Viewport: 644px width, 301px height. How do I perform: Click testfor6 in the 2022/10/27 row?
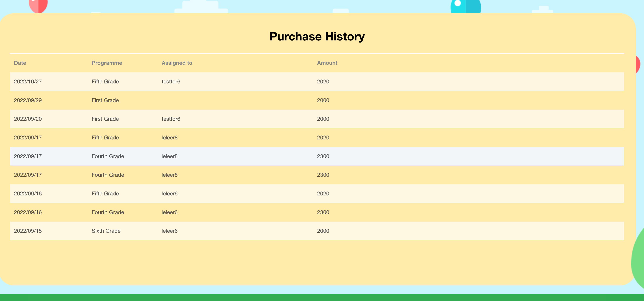pos(171,81)
